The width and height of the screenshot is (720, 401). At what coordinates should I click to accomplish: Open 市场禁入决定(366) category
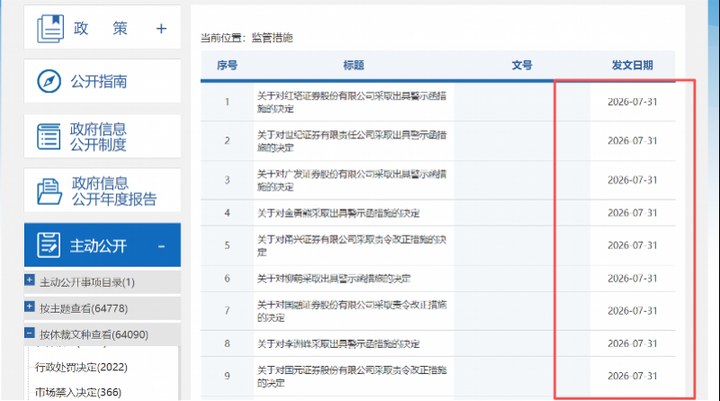coord(78,392)
